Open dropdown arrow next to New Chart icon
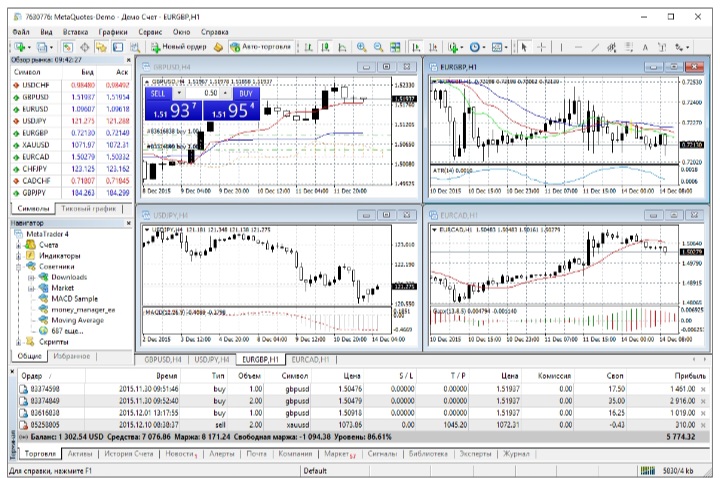Screen dimensions: 720x478 [29, 47]
